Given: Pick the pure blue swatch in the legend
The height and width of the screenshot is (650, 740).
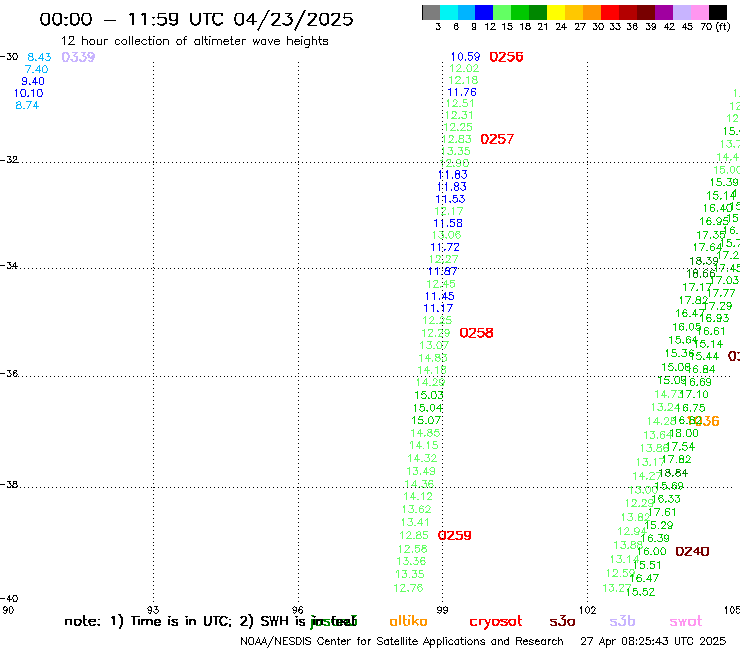Looking at the screenshot, I should click(484, 12).
